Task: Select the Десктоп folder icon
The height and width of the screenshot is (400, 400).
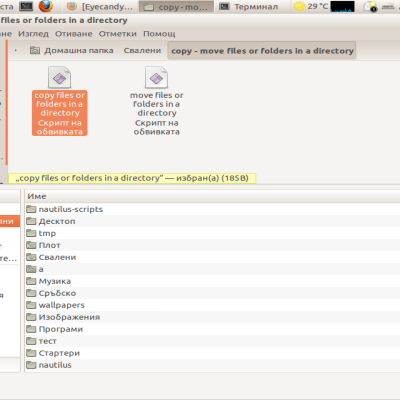Action: [31, 221]
